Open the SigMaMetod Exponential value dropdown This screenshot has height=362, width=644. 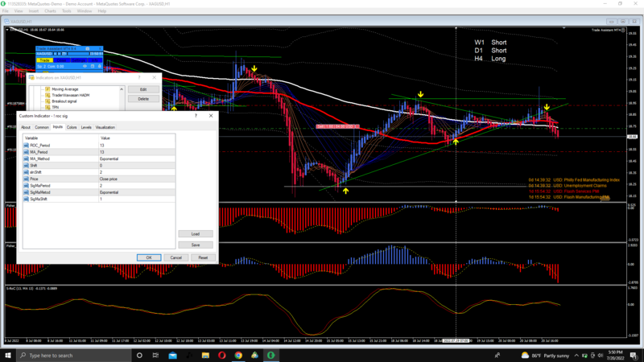pos(137,192)
